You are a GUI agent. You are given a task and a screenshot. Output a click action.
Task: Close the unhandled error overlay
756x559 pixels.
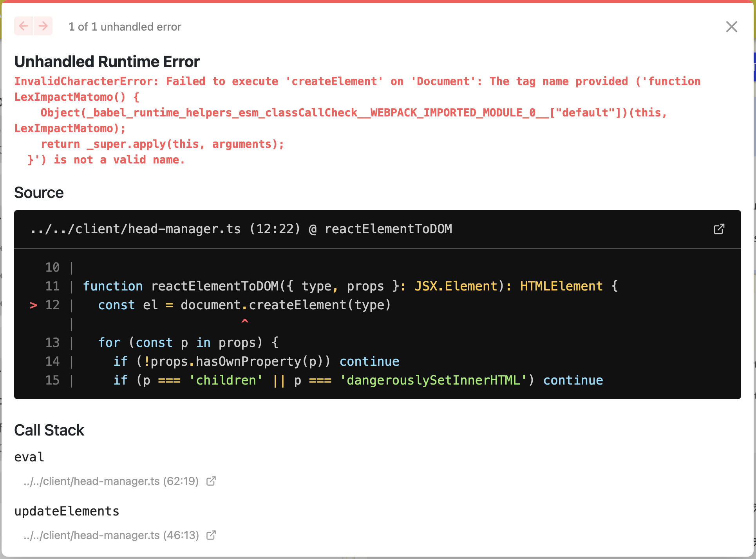731,27
